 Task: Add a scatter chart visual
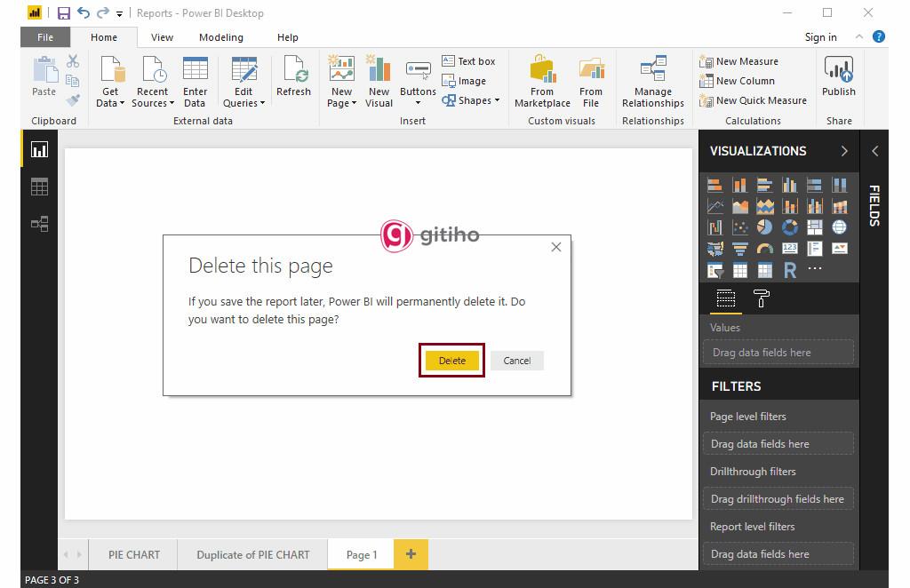tap(740, 227)
